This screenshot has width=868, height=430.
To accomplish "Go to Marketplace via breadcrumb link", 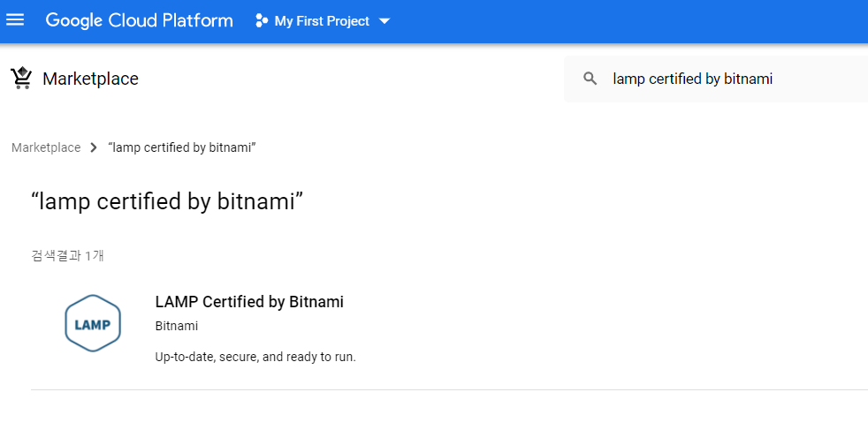I will pos(46,147).
